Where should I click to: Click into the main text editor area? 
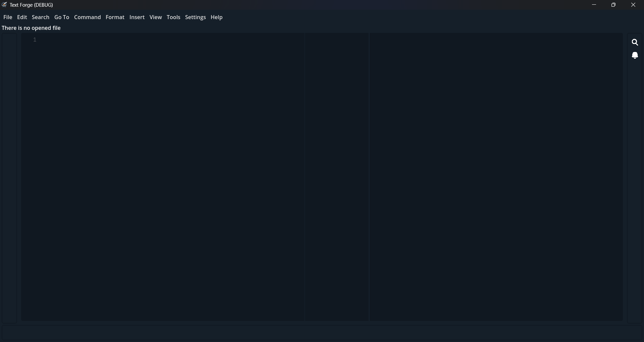(x=322, y=177)
